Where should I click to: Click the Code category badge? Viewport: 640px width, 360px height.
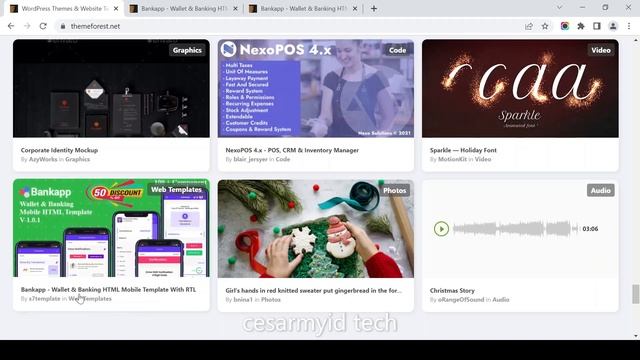[x=397, y=50]
